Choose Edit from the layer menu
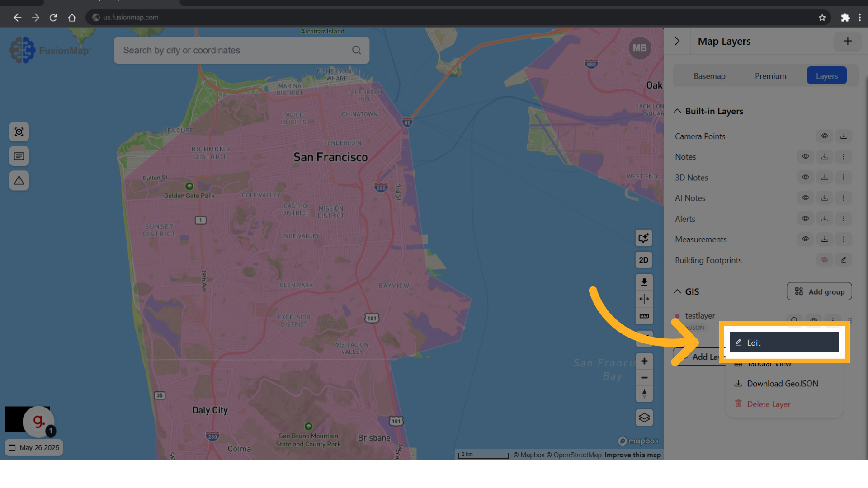Viewport: 868px width, 488px height. [784, 343]
